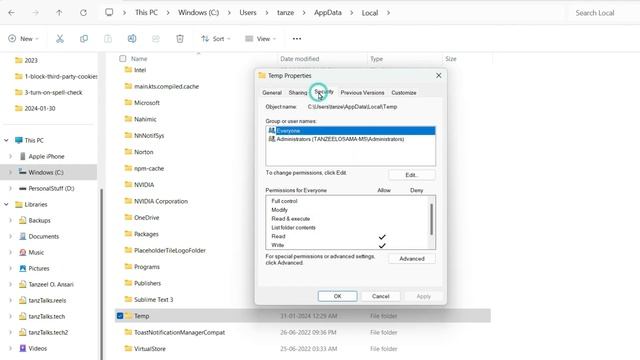The image size is (640, 360).
Task: Sort by Name column header
Action: (x=139, y=59)
